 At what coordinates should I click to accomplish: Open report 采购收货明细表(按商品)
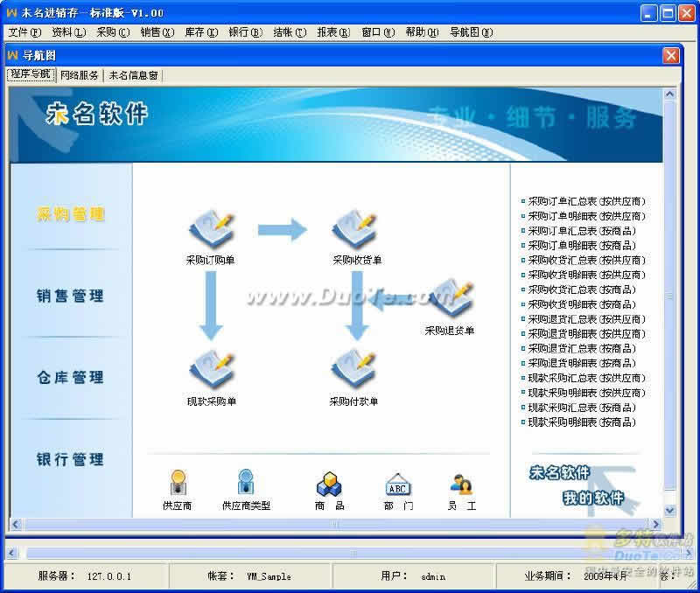coord(581,304)
